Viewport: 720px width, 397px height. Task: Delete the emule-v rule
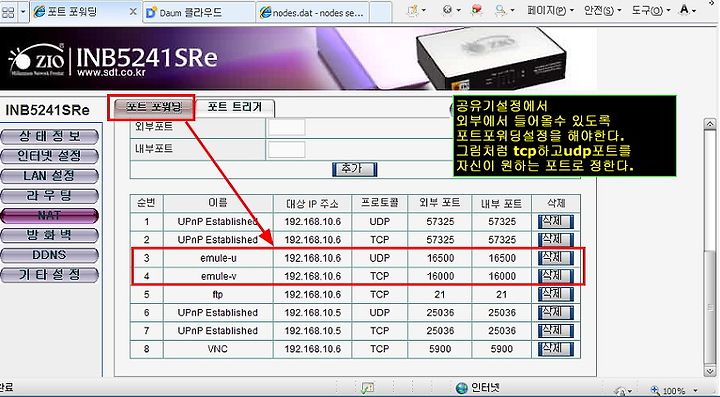point(556,276)
